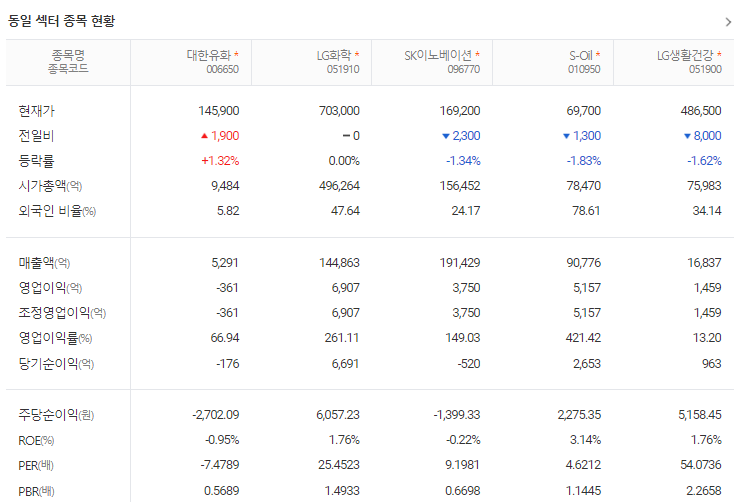Viewport: 744px width, 502px height.
Task: Click PBR value 2.2658
Action: coord(704,491)
